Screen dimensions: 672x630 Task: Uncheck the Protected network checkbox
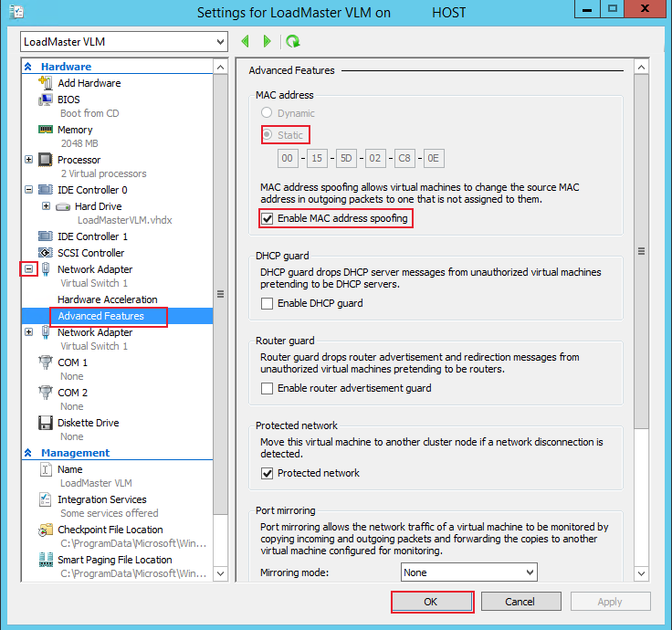click(x=268, y=473)
